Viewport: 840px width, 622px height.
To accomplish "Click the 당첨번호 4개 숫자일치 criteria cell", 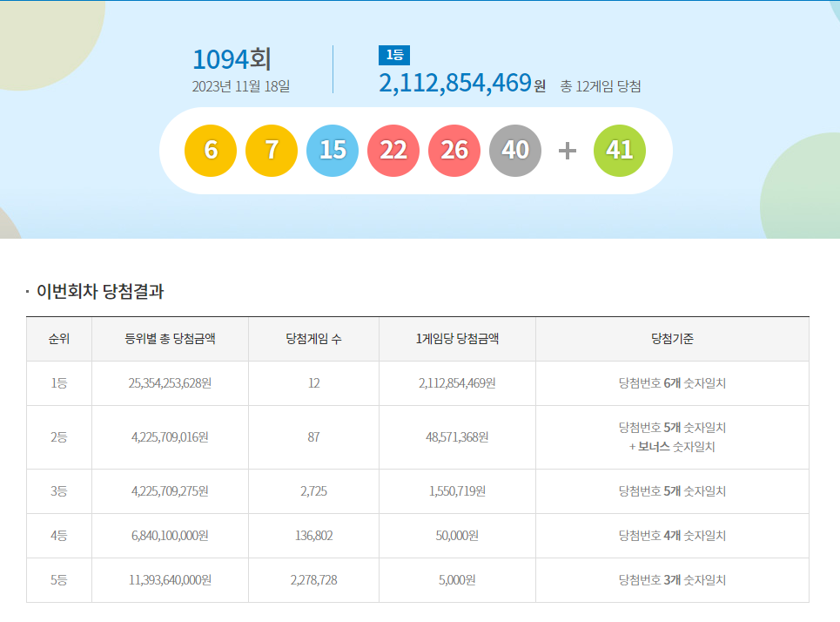I will (x=672, y=537).
